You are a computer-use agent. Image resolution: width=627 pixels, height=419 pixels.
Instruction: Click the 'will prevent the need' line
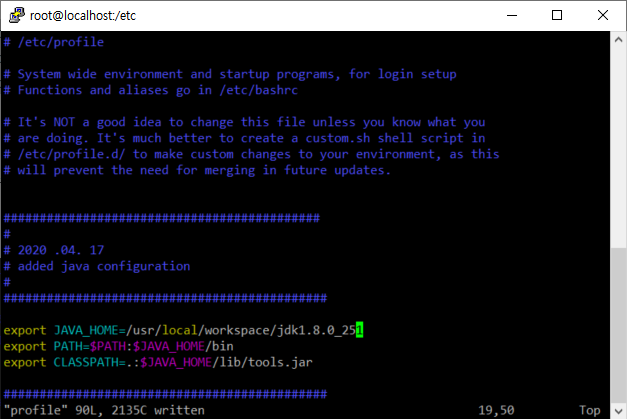[197, 170]
